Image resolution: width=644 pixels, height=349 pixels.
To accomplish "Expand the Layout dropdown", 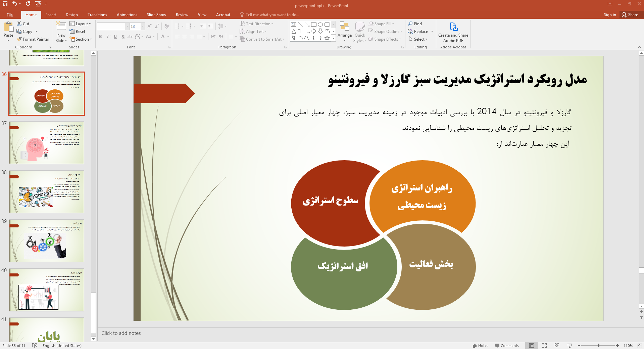I will (80, 24).
